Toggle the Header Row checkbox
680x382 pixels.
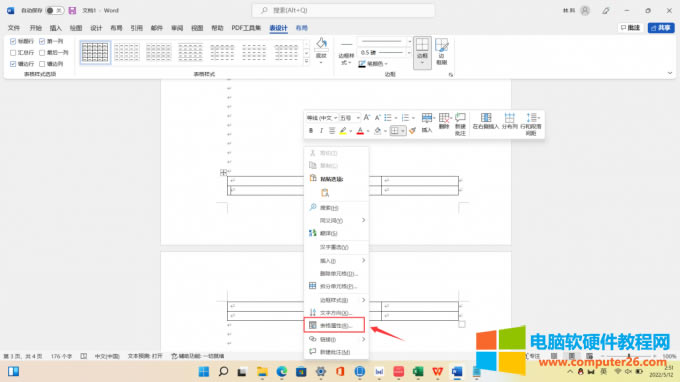point(13,41)
